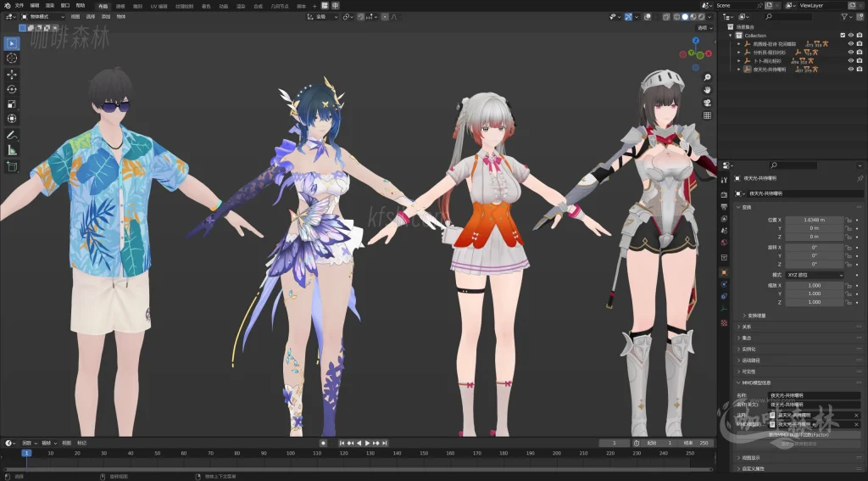Expand the first armature in outliner

[x=738, y=44]
